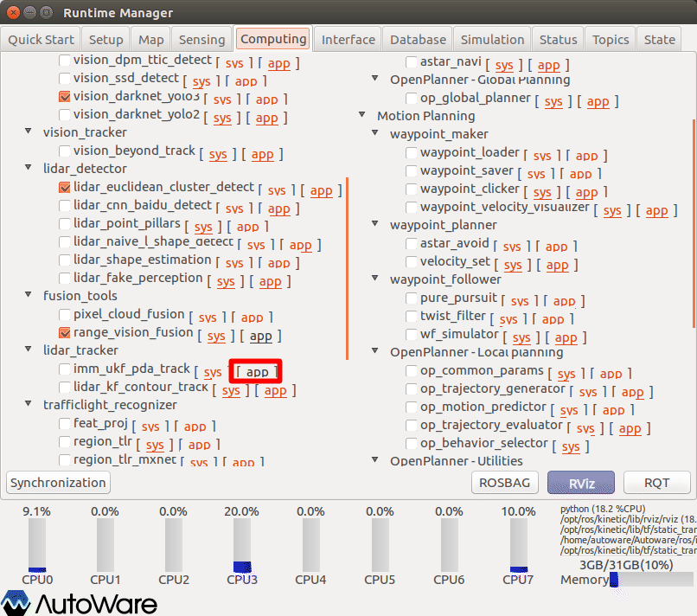Viewport: 697px width, 616px height.
Task: Go to the Topics tab
Action: (611, 40)
